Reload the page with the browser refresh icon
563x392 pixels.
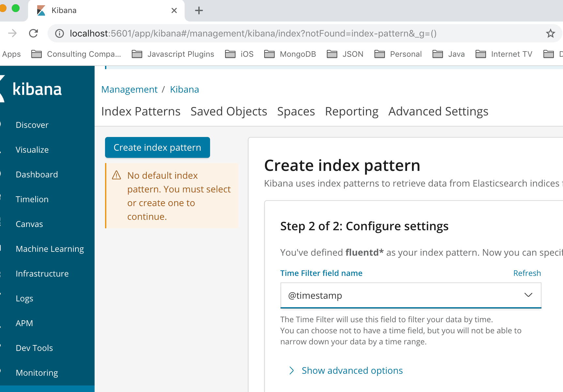34,33
